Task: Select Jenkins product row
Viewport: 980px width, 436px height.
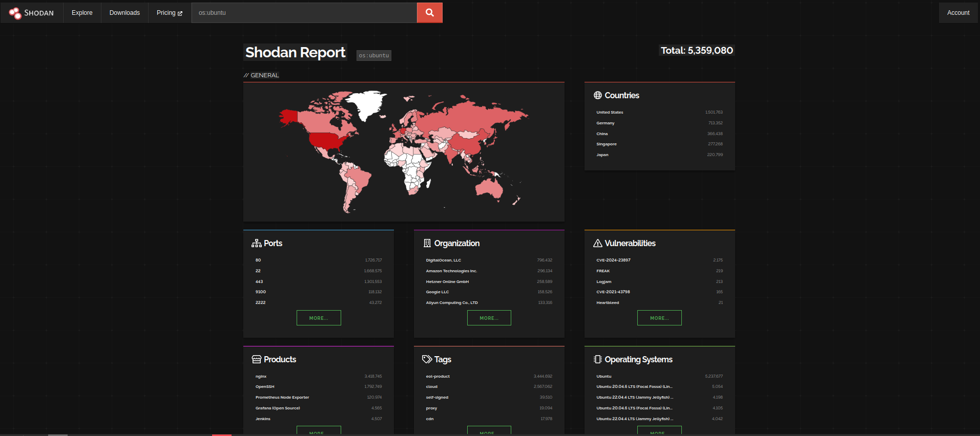Action: pyautogui.click(x=319, y=419)
